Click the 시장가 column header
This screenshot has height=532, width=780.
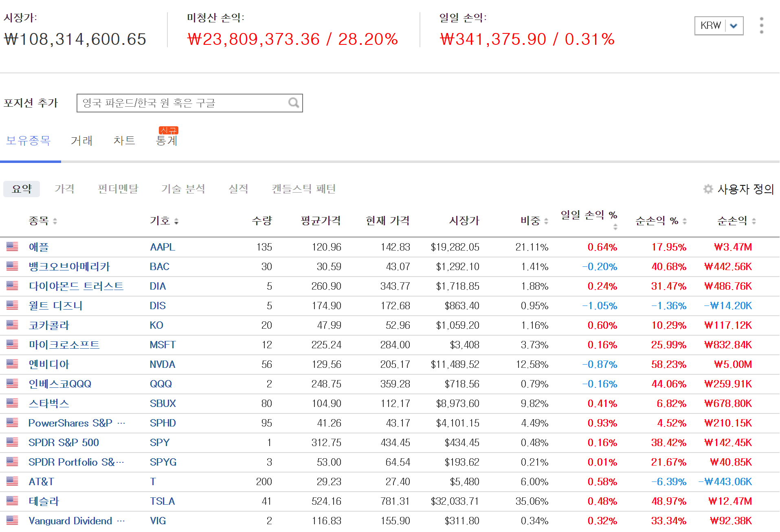464,221
